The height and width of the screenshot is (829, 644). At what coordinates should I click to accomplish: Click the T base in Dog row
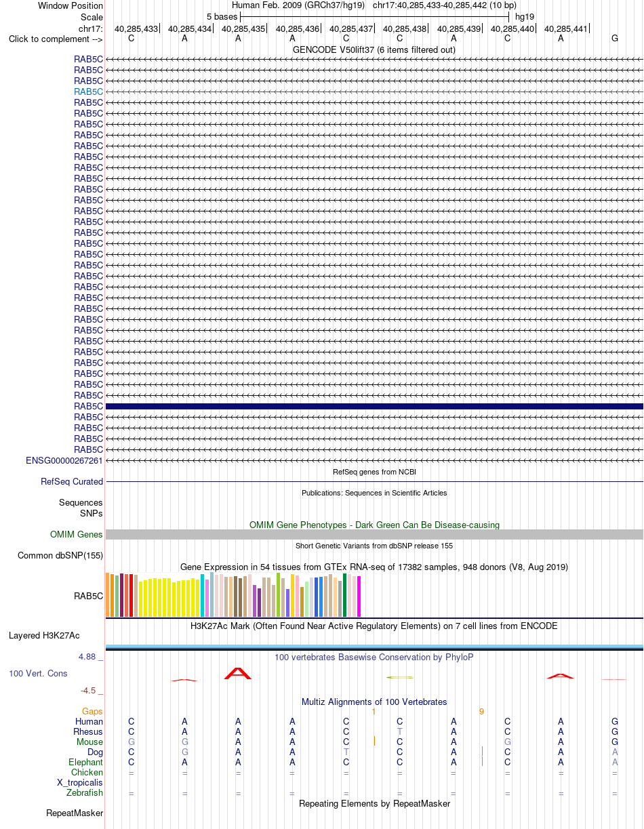(x=346, y=752)
